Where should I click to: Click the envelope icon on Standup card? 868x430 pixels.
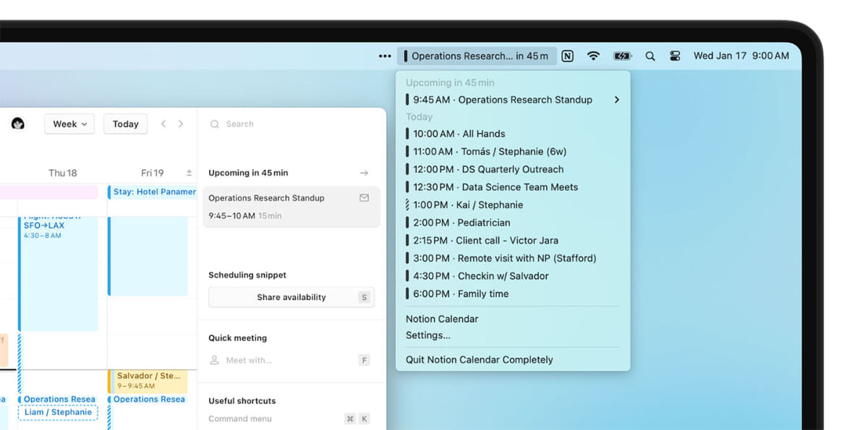pos(364,198)
